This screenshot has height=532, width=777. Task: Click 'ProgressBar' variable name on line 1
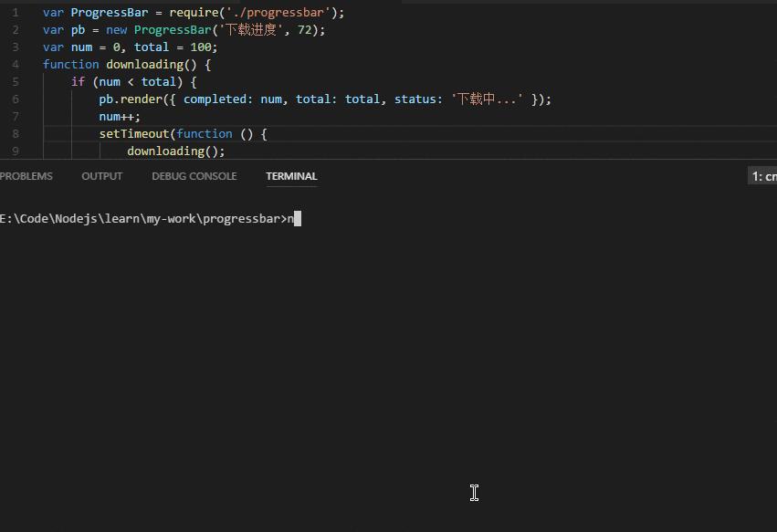pos(110,13)
